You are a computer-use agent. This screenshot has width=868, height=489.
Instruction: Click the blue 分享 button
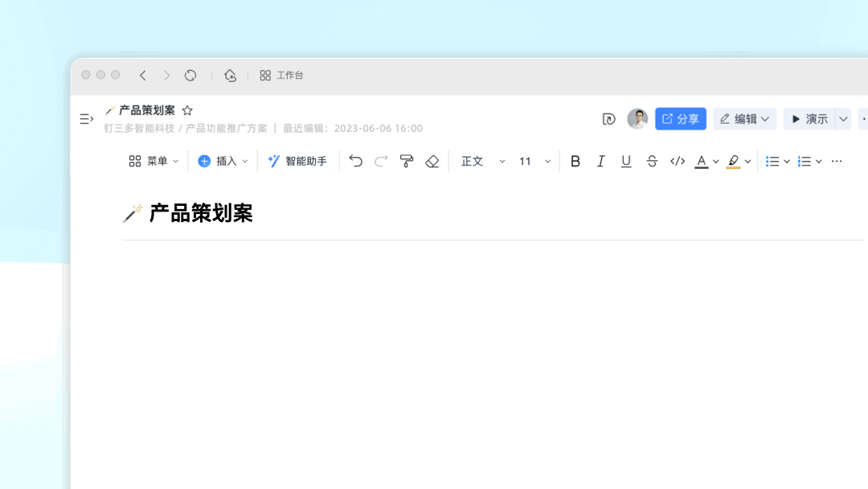(681, 119)
